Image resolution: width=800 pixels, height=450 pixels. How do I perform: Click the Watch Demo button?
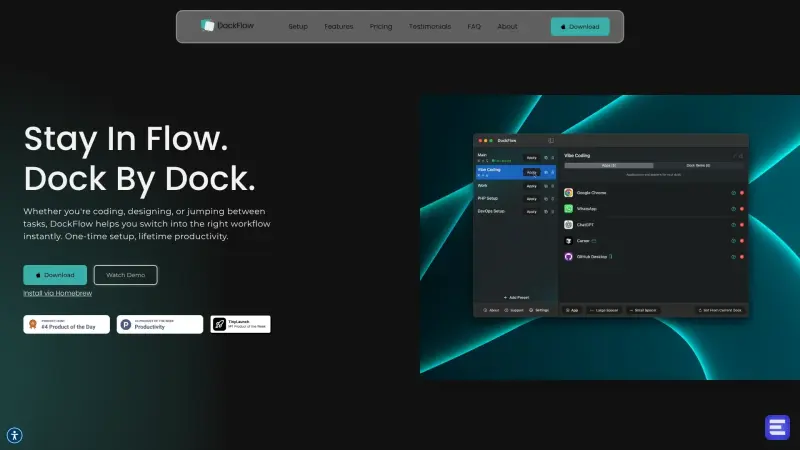pos(126,275)
